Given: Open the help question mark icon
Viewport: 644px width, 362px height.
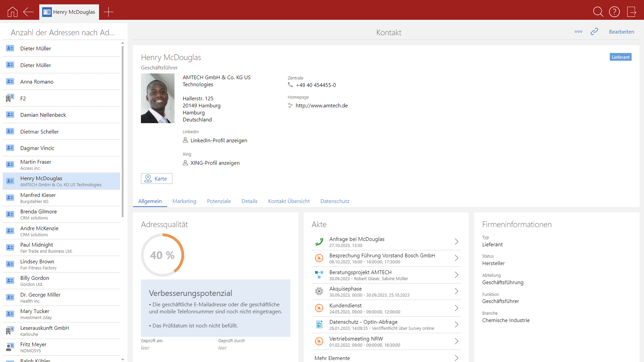Looking at the screenshot, I should (x=614, y=12).
